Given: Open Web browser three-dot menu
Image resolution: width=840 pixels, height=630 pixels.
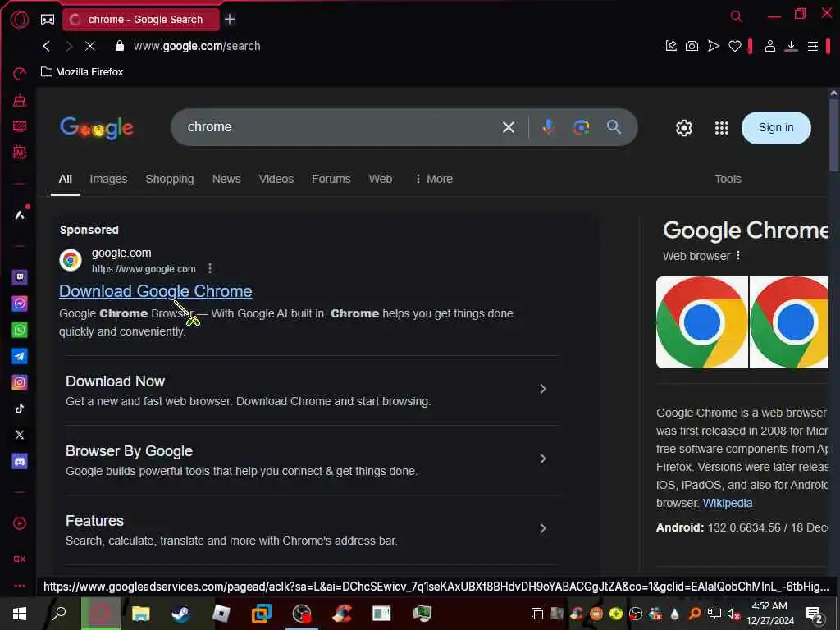Looking at the screenshot, I should tap(738, 256).
